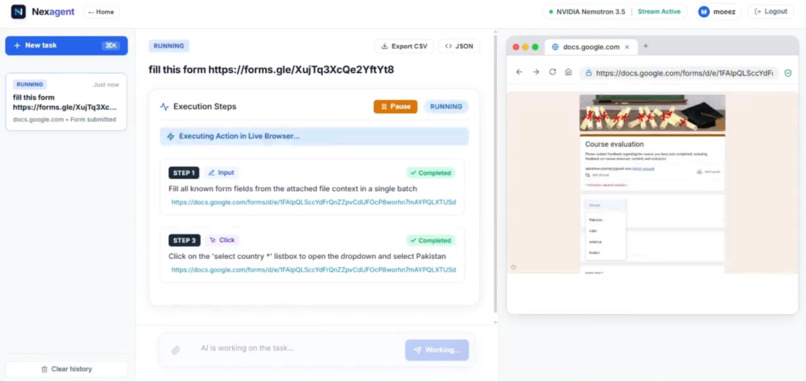Select the docs.google.com browser tab
Viewport: 806px width, 382px height.
591,47
